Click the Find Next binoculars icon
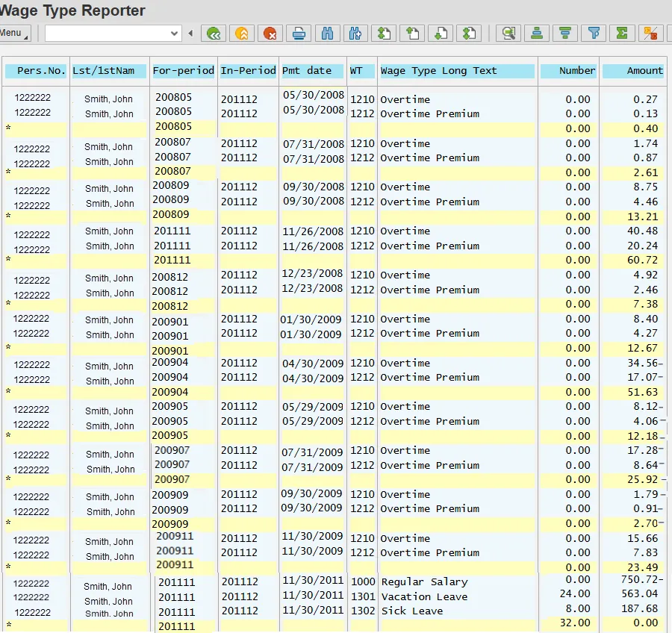672x633 pixels. tap(355, 34)
